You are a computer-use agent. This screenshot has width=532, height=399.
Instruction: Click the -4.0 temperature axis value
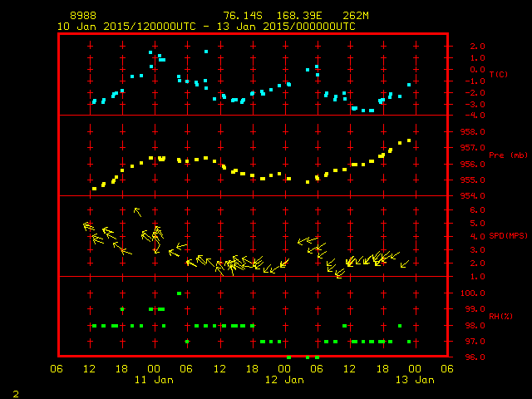pos(475,116)
